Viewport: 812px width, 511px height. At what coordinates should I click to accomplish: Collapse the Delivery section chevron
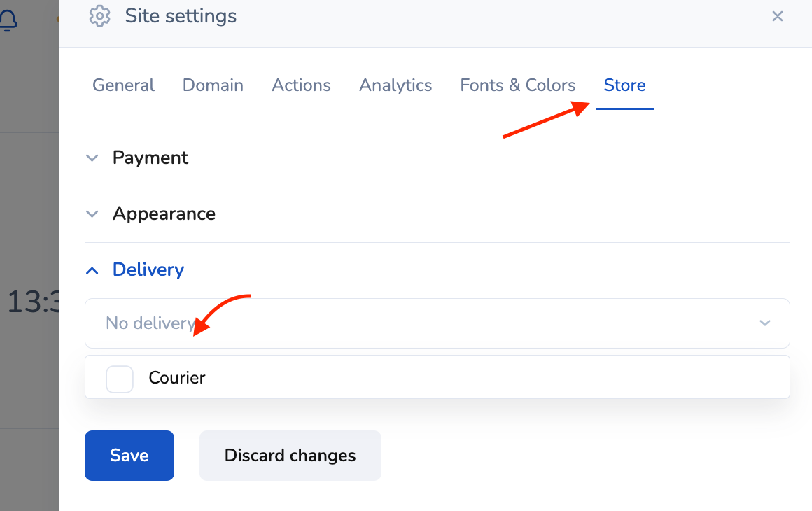pos(92,269)
